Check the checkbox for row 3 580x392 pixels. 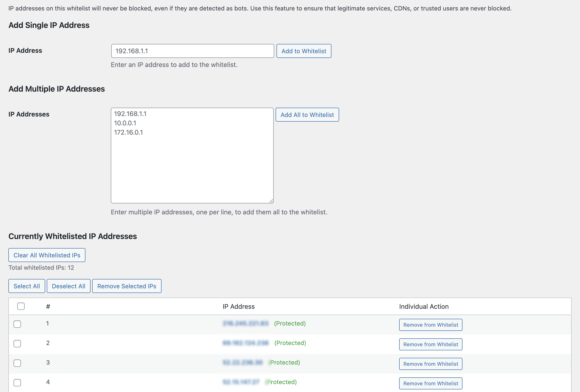[x=17, y=363]
